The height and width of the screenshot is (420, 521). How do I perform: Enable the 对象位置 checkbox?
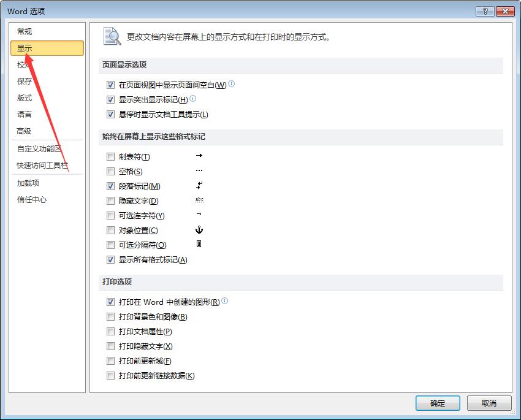[x=110, y=231]
